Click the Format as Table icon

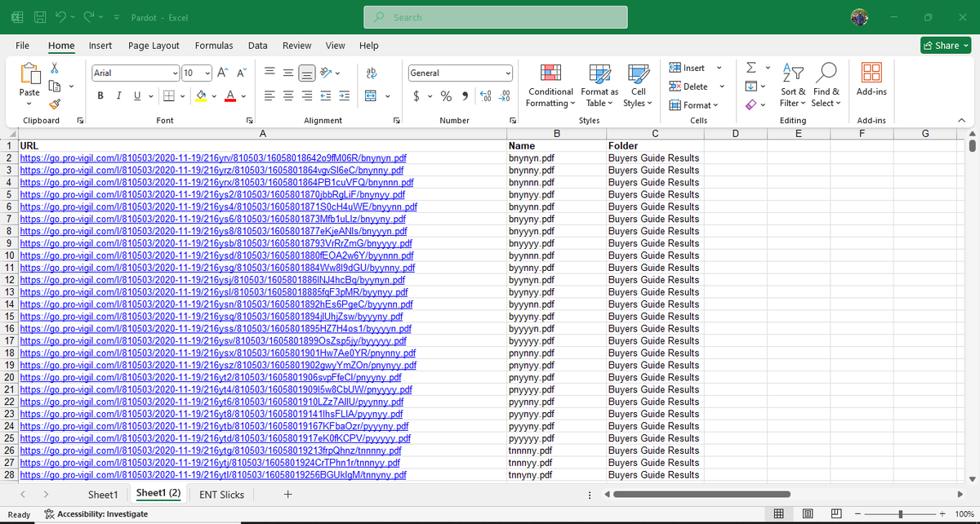599,85
